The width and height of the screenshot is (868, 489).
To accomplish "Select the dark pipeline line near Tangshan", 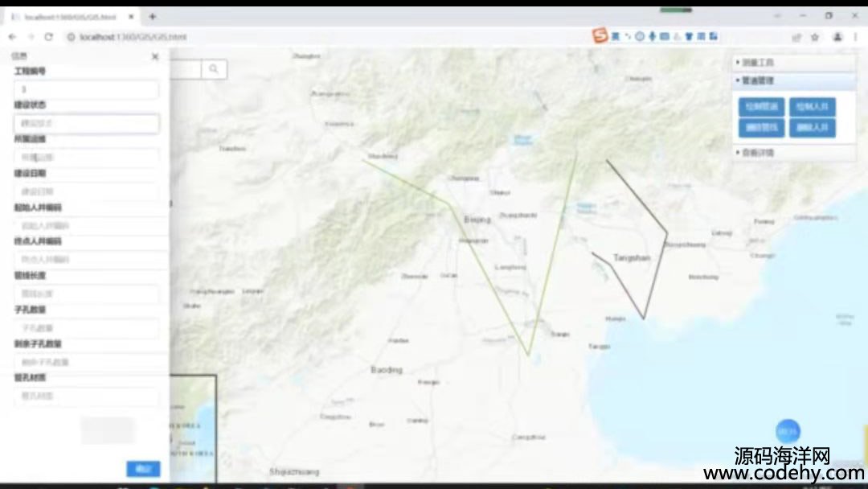I will click(654, 275).
